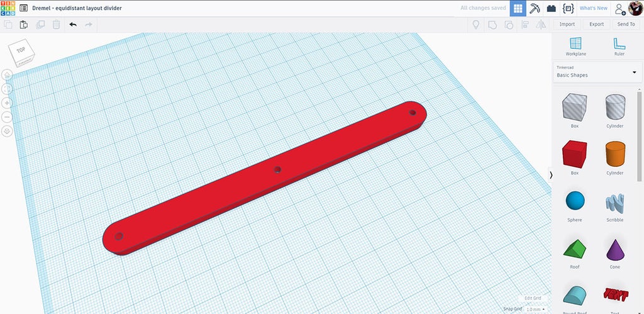This screenshot has width=644, height=314.
Task: Open the Snap Grid 1.0 mm dropdown
Action: [x=536, y=309]
